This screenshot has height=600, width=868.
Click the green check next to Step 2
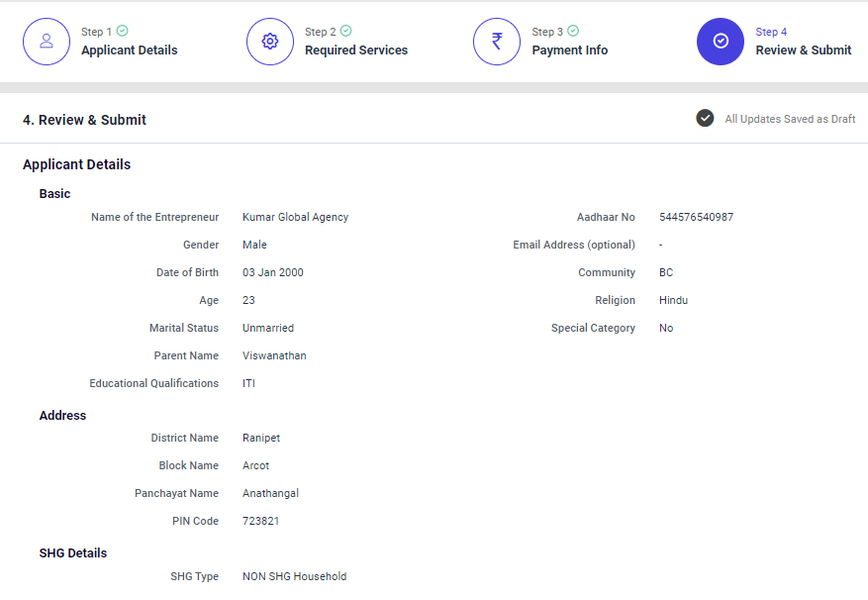pyautogui.click(x=346, y=32)
